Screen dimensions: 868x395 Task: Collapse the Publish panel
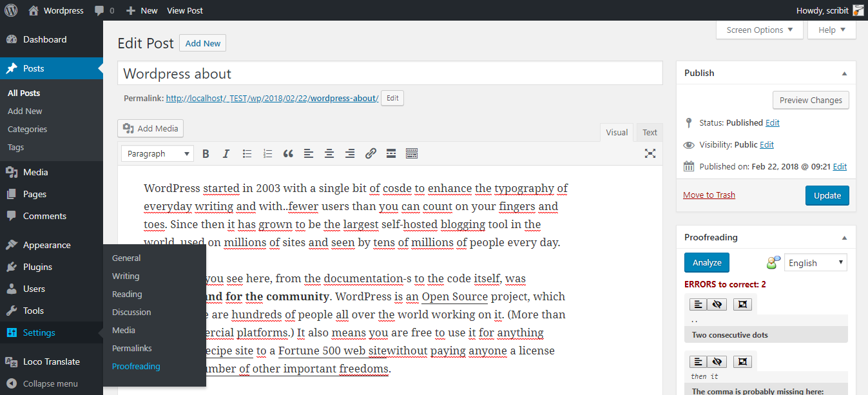[x=844, y=72]
